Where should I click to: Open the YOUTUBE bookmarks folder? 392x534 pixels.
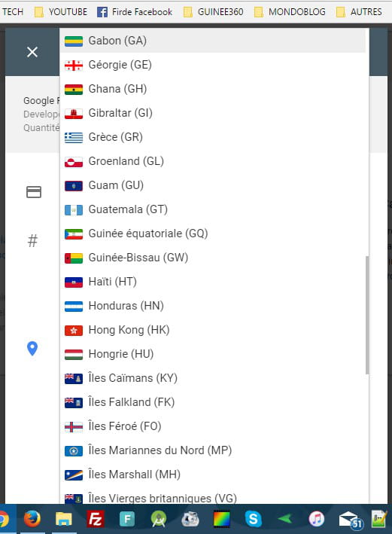tap(61, 12)
